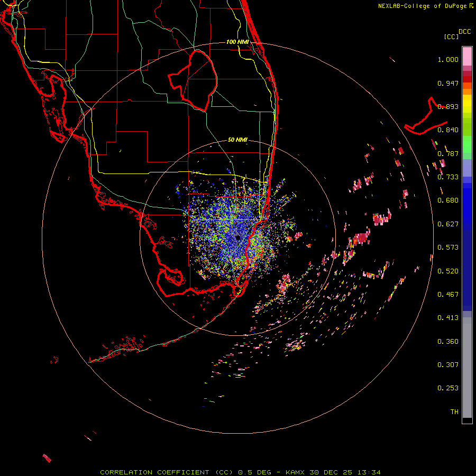Click the 0.627 value on the color scale
The width and height of the screenshot is (476, 476).
pyautogui.click(x=448, y=224)
